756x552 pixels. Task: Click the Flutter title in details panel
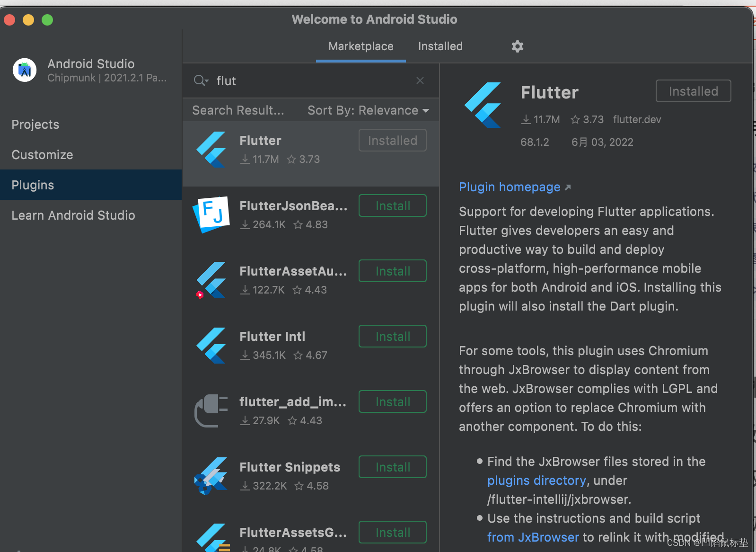tap(550, 92)
